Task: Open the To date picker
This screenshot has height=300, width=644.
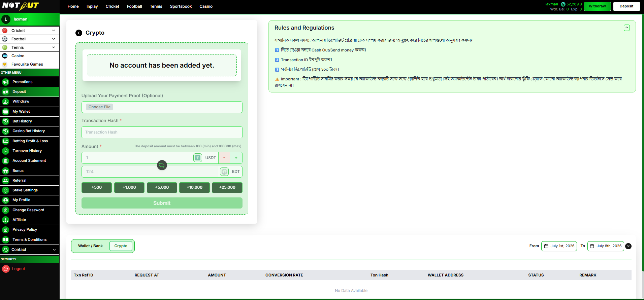Action: coord(606,246)
